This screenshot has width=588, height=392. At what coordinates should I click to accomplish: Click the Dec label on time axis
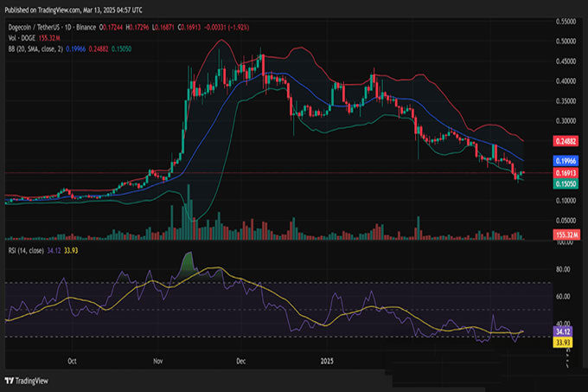coord(240,361)
